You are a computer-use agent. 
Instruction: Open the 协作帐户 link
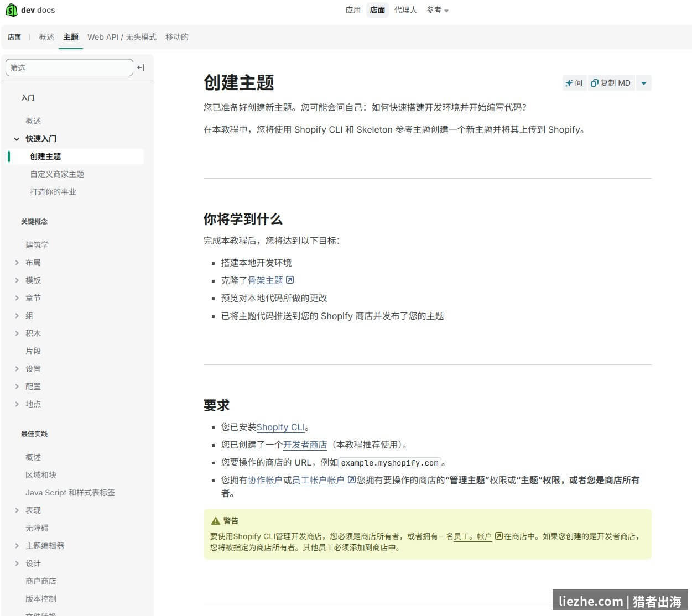click(x=266, y=480)
